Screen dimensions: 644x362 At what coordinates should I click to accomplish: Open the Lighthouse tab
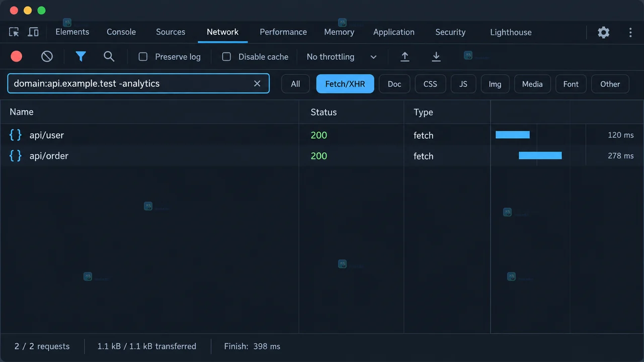pyautogui.click(x=511, y=32)
